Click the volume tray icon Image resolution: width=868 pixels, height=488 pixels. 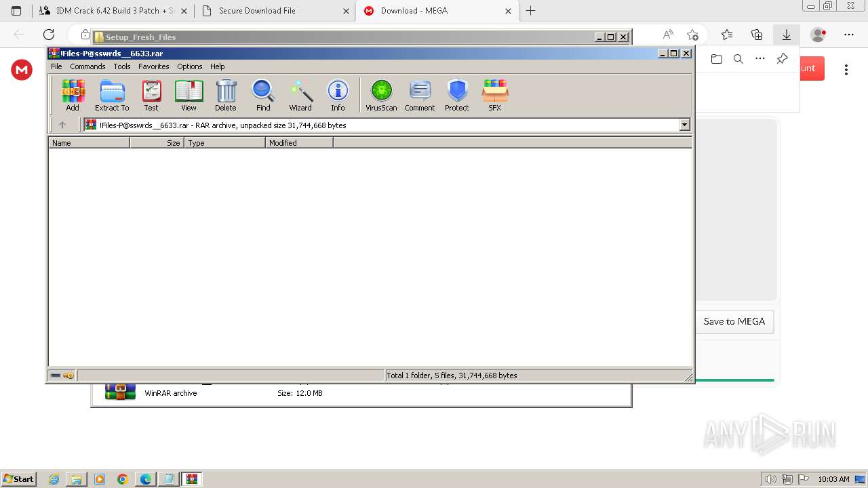[x=770, y=479]
